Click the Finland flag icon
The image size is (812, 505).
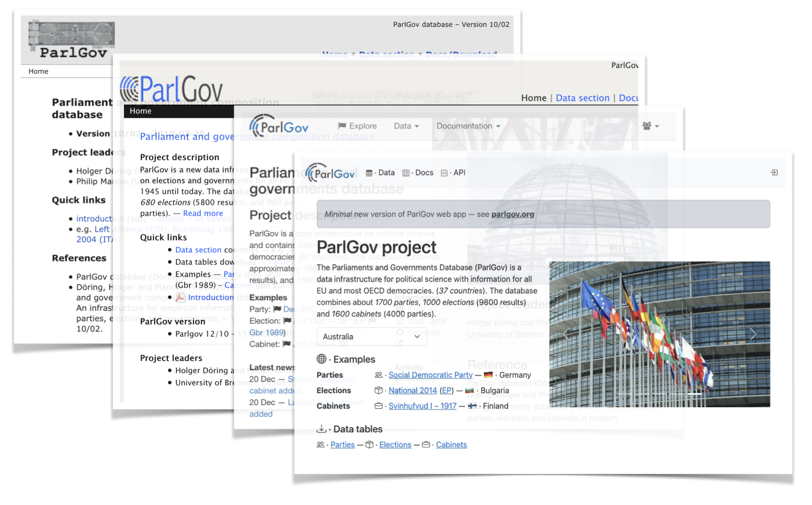(x=472, y=406)
